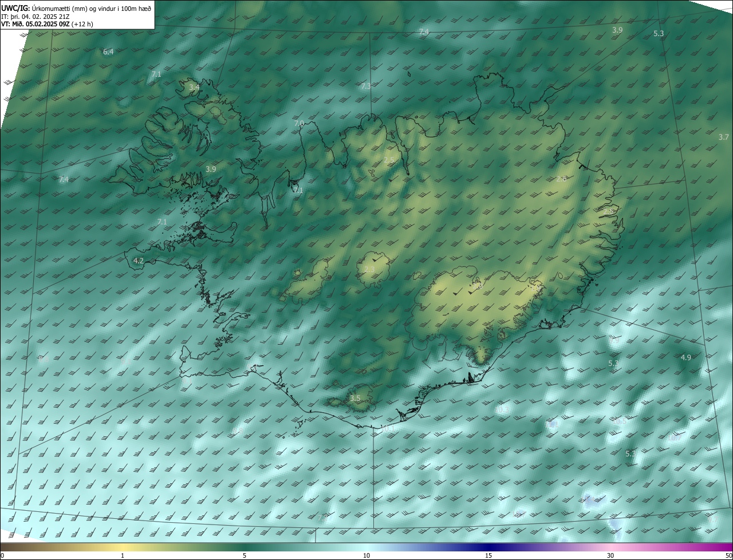
Task: Click the 2.3 value inside the glacier outline
Action: click(369, 270)
